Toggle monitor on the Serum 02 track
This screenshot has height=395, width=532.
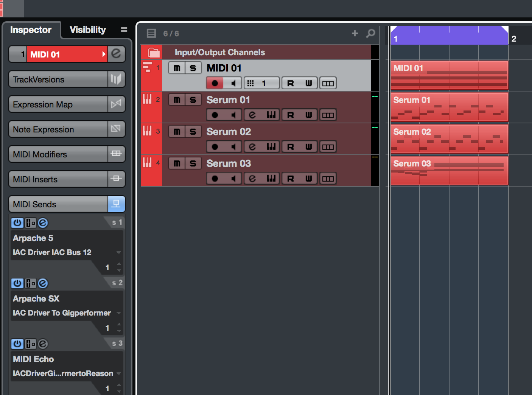(233, 147)
